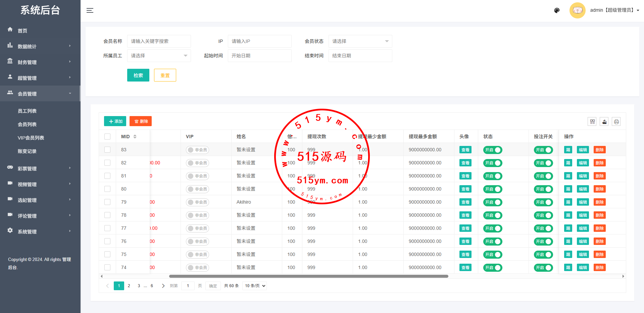644x313 pixels.
Task: Click the next page arrow in pagination
Action: pos(163,286)
